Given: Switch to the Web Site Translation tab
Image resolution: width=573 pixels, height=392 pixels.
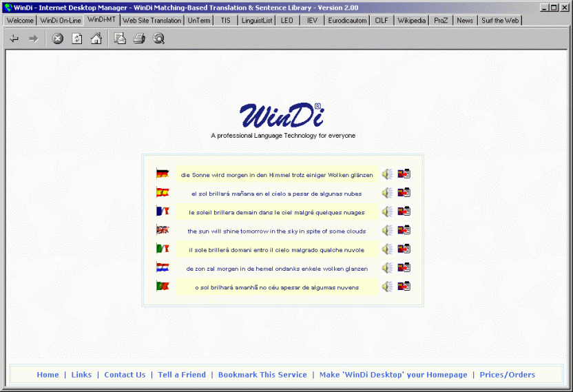Looking at the screenshot, I should tap(152, 21).
